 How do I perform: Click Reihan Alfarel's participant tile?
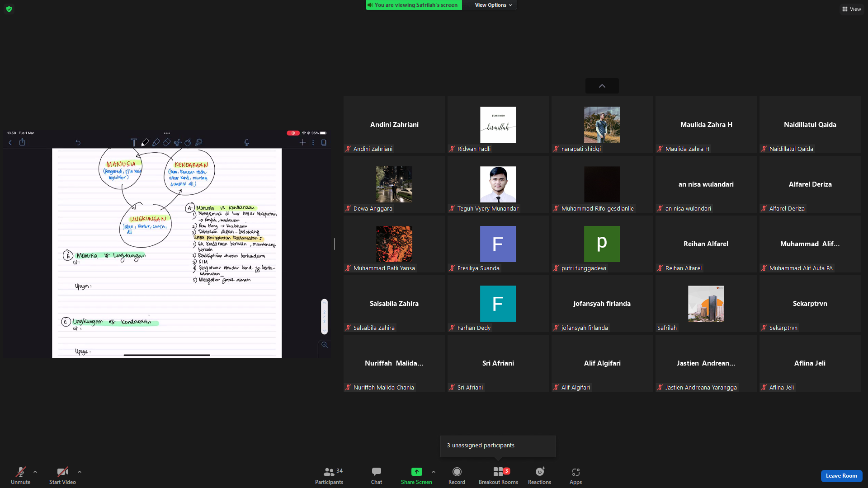[x=706, y=244]
